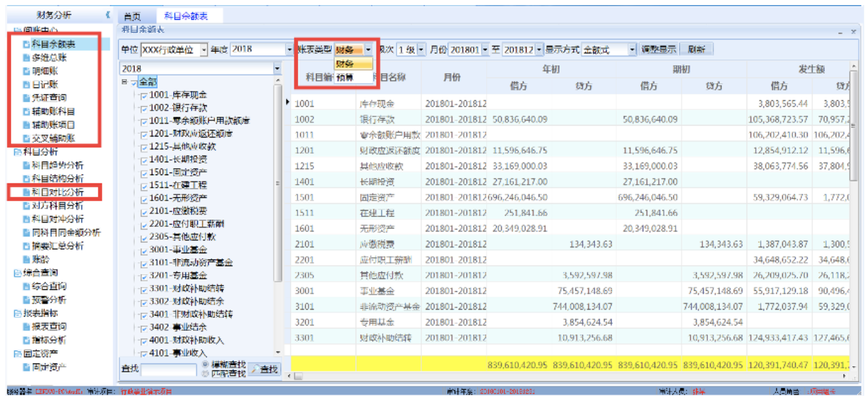The height and width of the screenshot is (401, 868).
Task: Toggle the 1501-固定资产 checkbox
Action: click(144, 173)
